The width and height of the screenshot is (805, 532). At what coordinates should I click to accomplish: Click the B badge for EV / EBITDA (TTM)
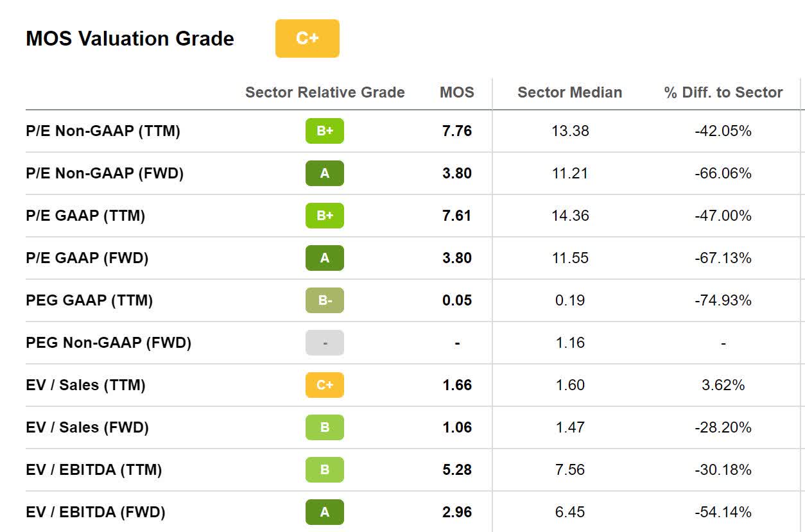[324, 470]
